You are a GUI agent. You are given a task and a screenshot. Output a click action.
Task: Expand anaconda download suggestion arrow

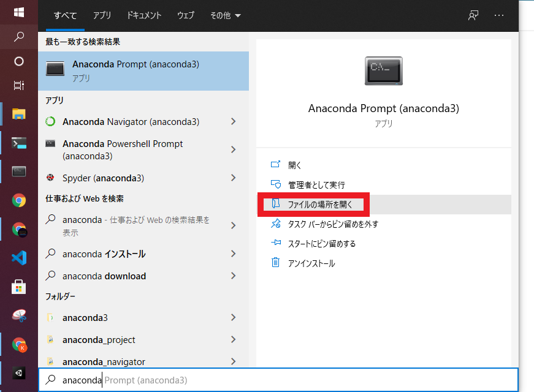[234, 276]
